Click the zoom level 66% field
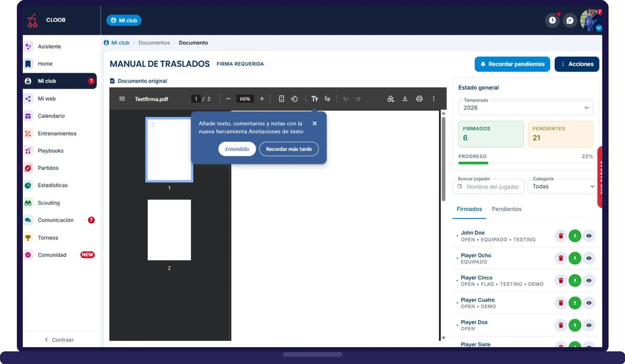This screenshot has height=364, width=625. pyautogui.click(x=245, y=99)
